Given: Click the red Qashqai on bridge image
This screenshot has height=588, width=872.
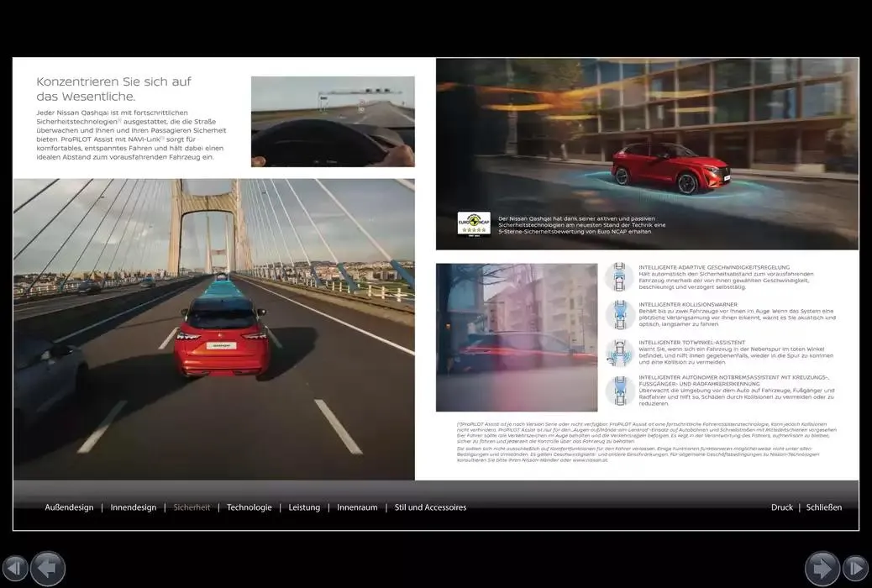Looking at the screenshot, I should (214, 328).
